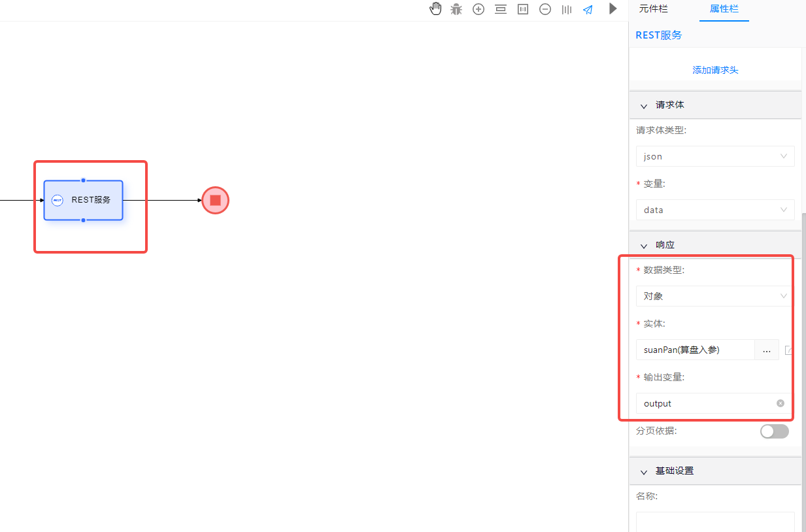Click the 添加请求头 link
806x532 pixels.
click(x=715, y=70)
